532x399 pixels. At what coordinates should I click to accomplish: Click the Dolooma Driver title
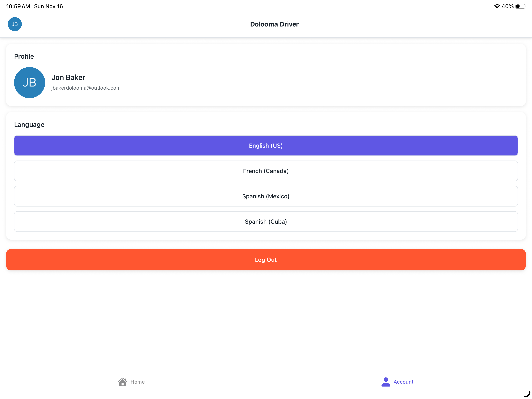pyautogui.click(x=274, y=24)
